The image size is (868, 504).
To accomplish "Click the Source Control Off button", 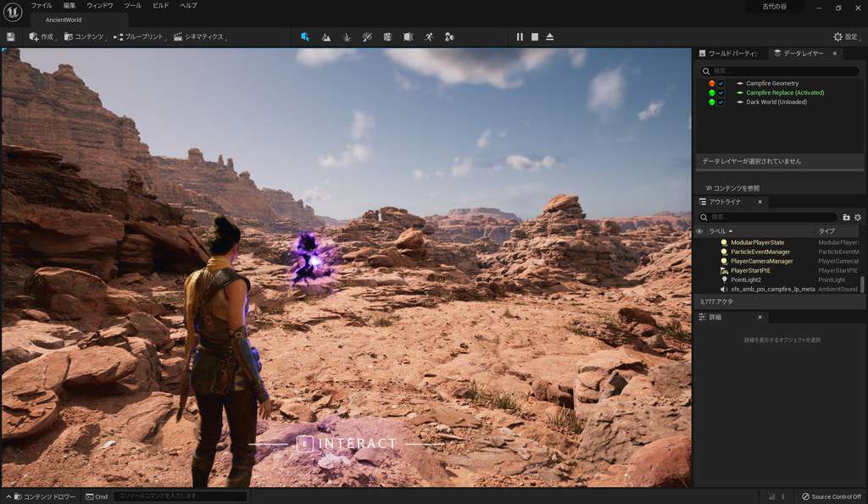I will 832,497.
